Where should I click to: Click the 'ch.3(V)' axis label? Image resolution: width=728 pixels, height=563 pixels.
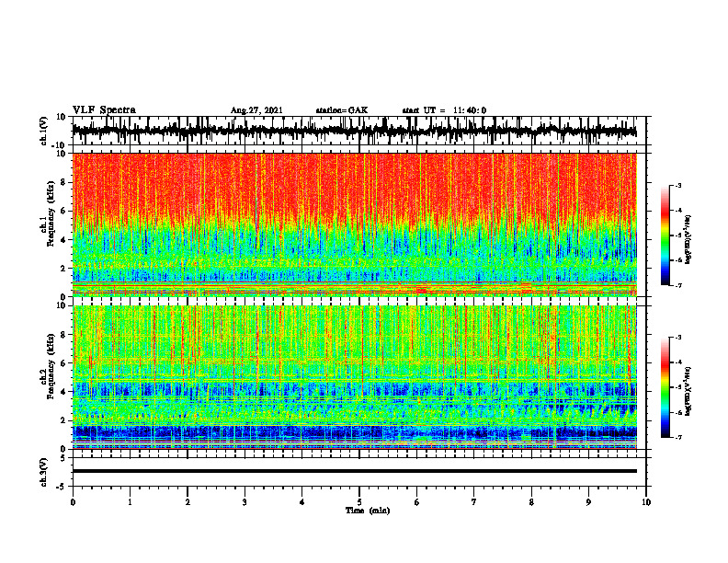click(43, 472)
